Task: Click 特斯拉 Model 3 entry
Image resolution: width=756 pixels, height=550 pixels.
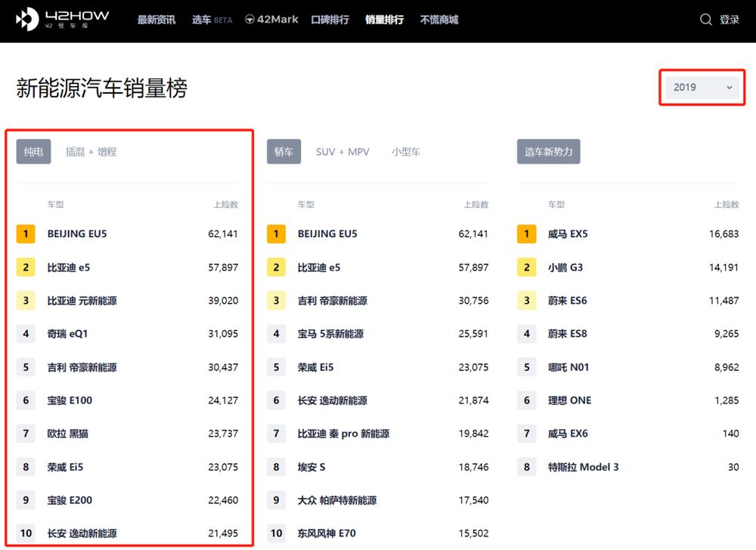Action: point(584,467)
